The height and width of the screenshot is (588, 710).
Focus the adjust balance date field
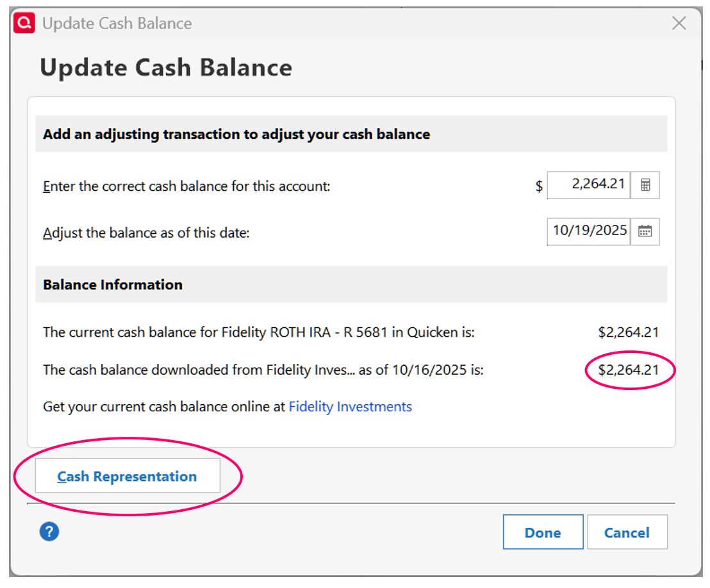pos(589,231)
